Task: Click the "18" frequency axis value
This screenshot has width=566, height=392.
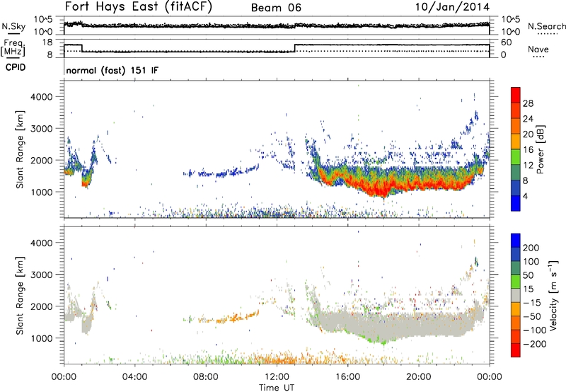Action: point(47,42)
